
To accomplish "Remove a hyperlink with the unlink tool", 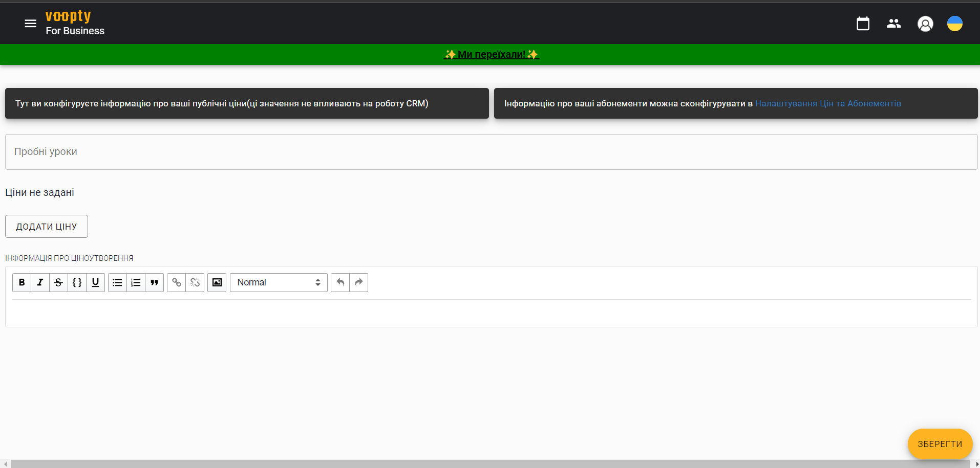I will pyautogui.click(x=195, y=282).
